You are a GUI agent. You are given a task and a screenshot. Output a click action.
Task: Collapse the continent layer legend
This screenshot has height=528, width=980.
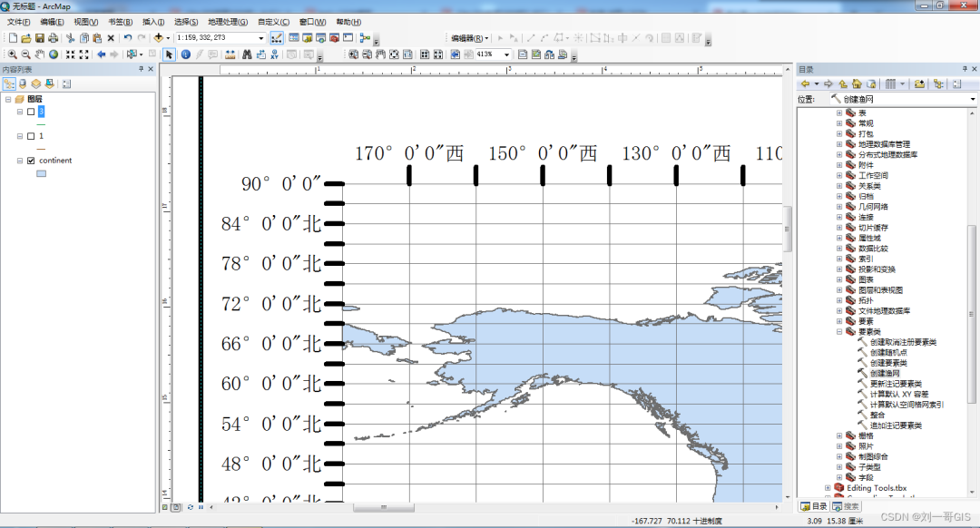pos(19,161)
